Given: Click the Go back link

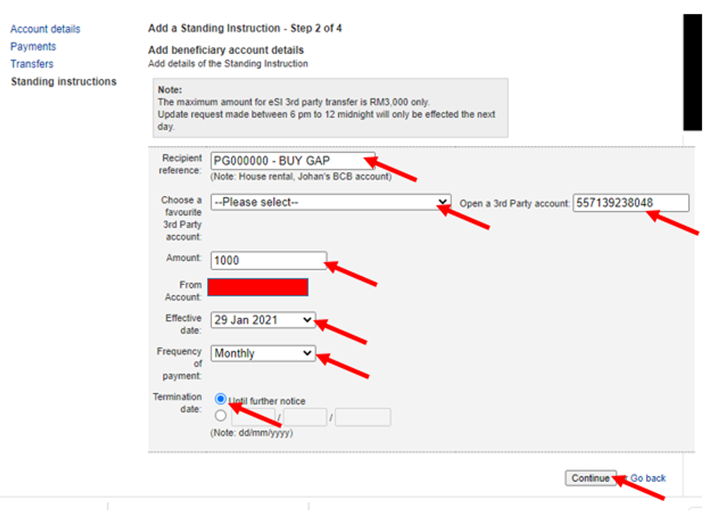Looking at the screenshot, I should 648,478.
